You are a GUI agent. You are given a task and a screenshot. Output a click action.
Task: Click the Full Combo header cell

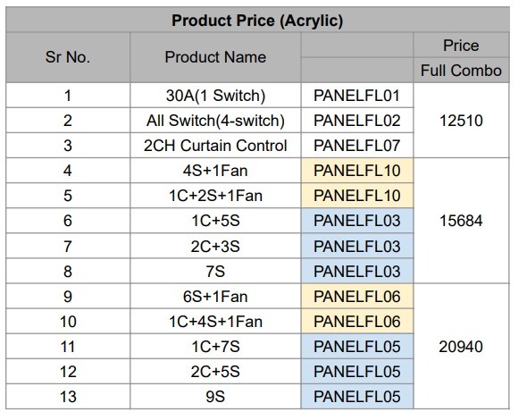[x=462, y=71]
